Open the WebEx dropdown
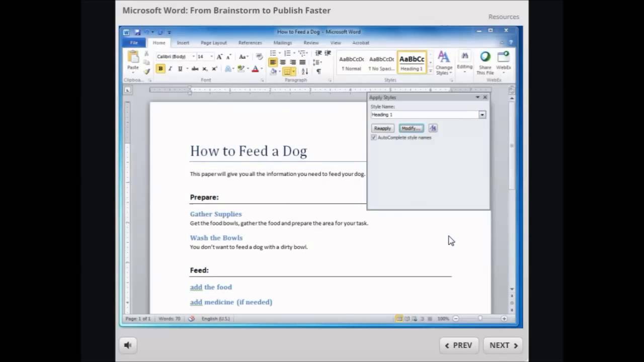Viewport: 644px width, 362px height. pos(504,63)
